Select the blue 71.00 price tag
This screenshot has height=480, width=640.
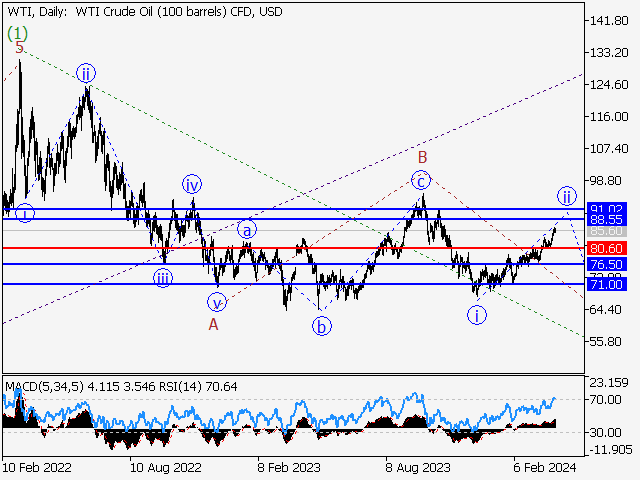tap(607, 284)
